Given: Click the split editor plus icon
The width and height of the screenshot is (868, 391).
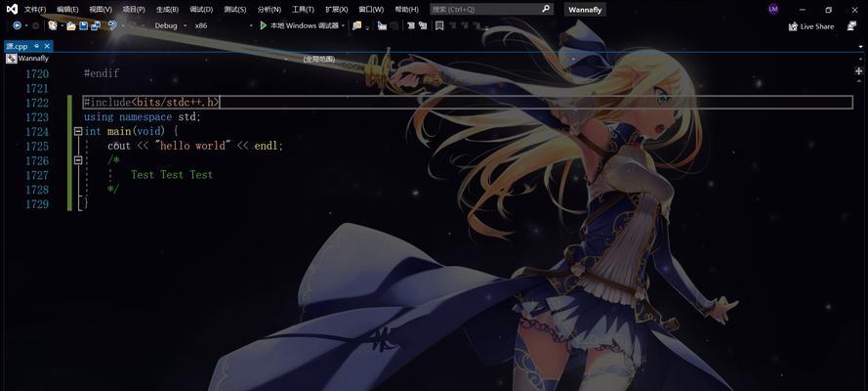Looking at the screenshot, I should pos(859,71).
